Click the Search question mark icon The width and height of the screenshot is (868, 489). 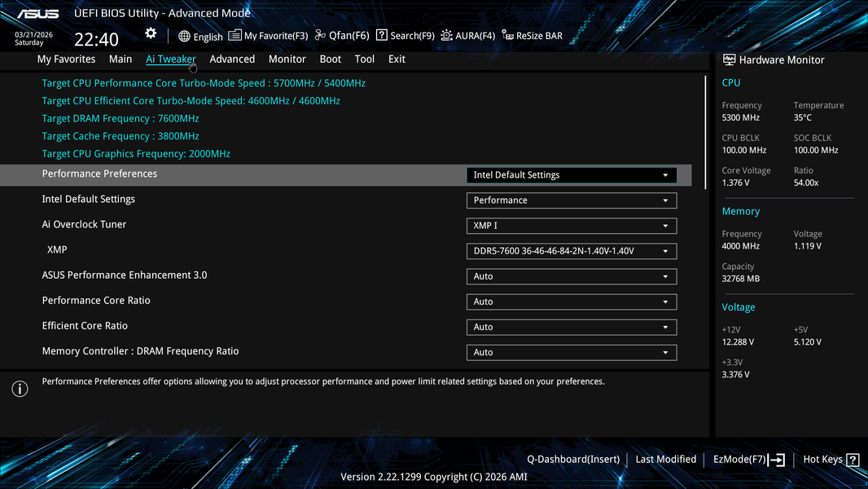[381, 35]
